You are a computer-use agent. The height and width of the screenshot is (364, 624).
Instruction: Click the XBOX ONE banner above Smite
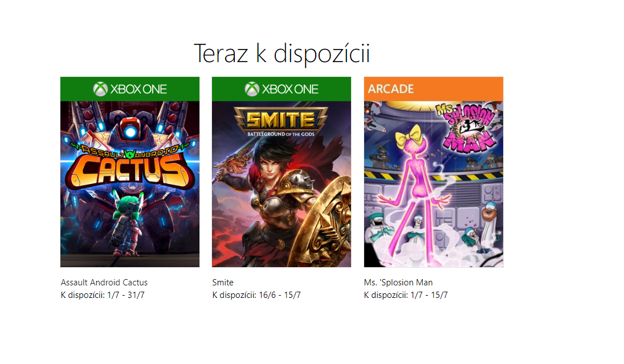click(x=282, y=89)
